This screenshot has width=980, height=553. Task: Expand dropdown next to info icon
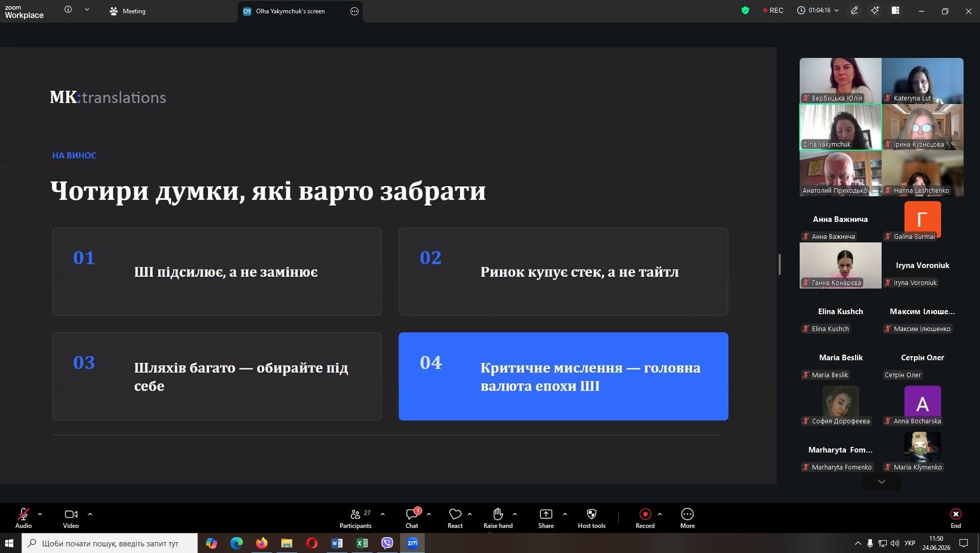(x=87, y=9)
